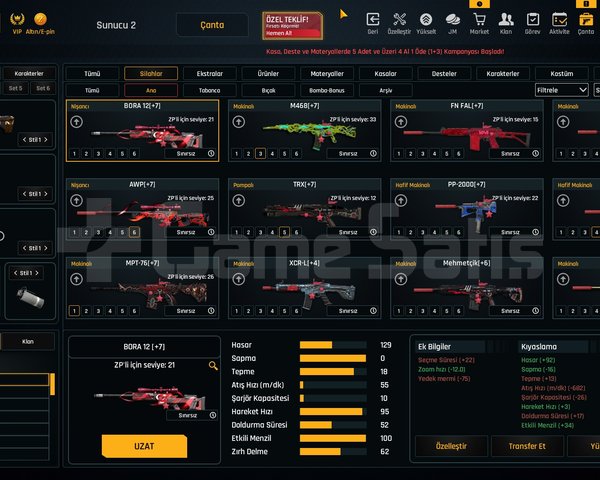Select slot 3 on the M468[+7] card
Viewport: 600px width, 480px height.
[x=260, y=153]
